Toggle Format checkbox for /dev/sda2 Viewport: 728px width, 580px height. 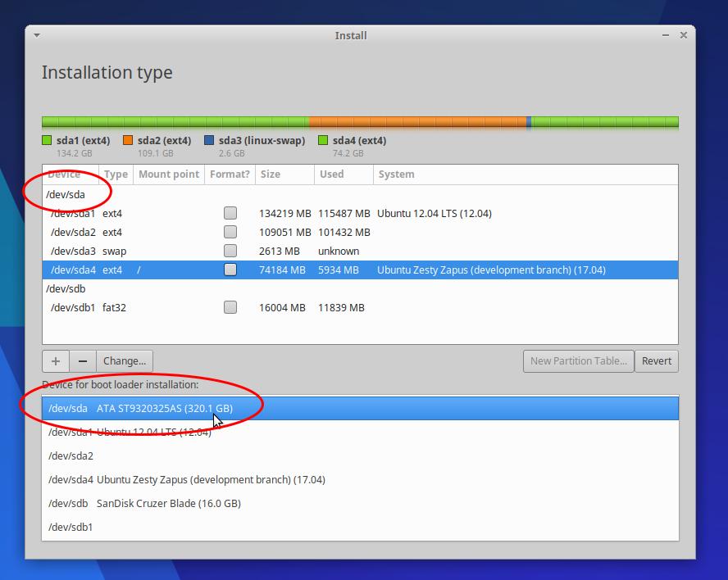coord(230,232)
